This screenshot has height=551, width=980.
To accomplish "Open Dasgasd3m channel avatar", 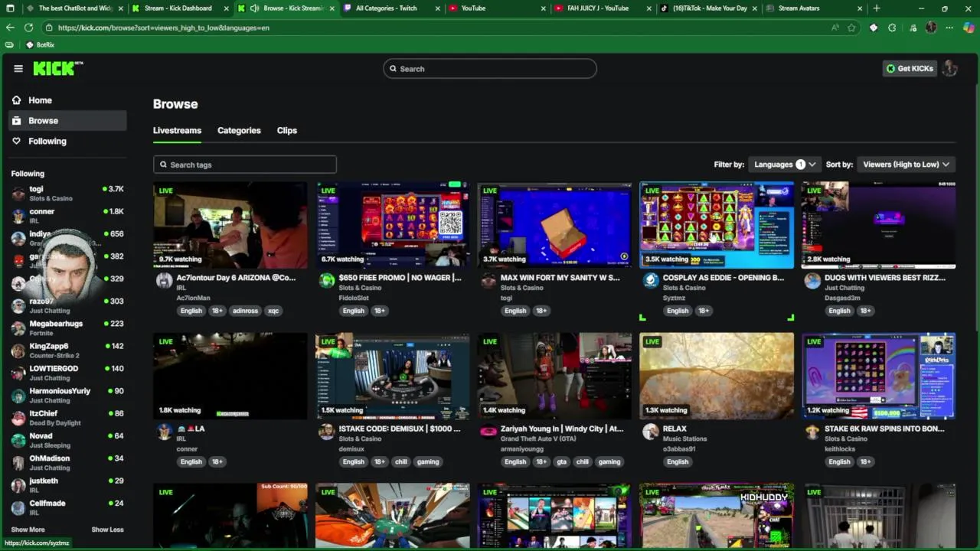I will [812, 280].
